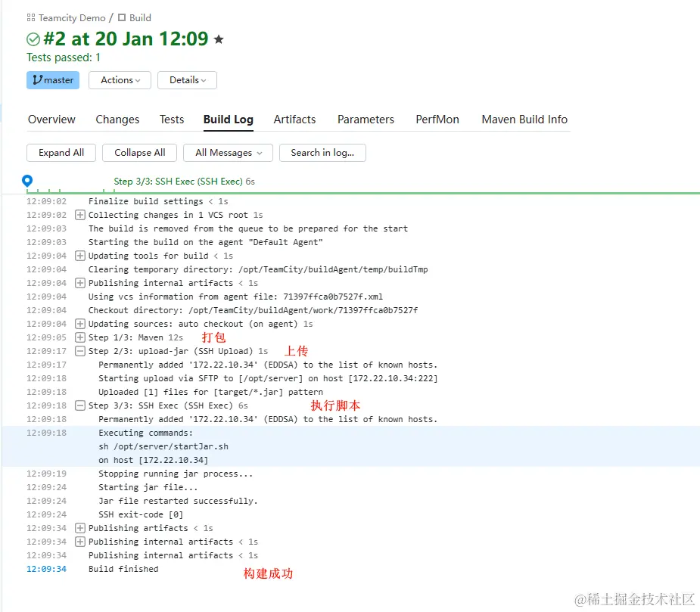Screen dimensions: 700x612
Task: Click the blue 12:09:34 timestamp
Action: [46, 569]
